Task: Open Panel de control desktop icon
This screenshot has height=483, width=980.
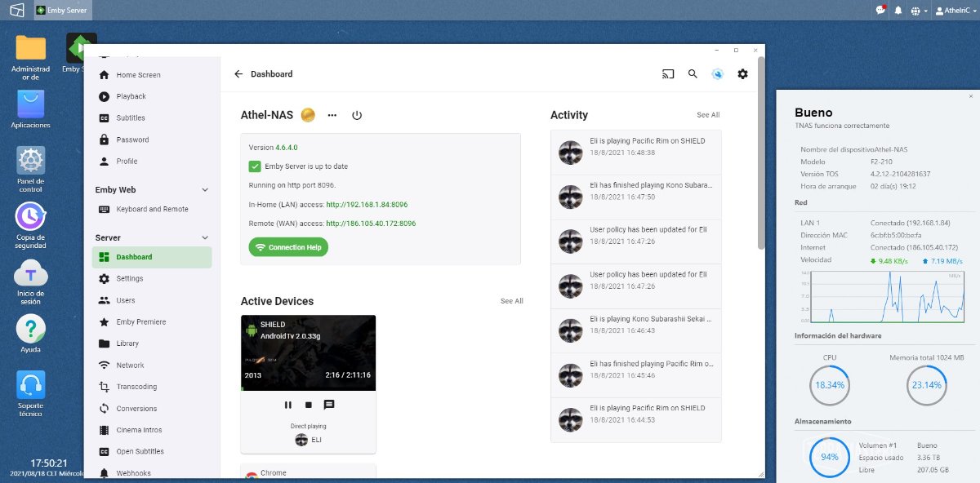Action: (31, 170)
